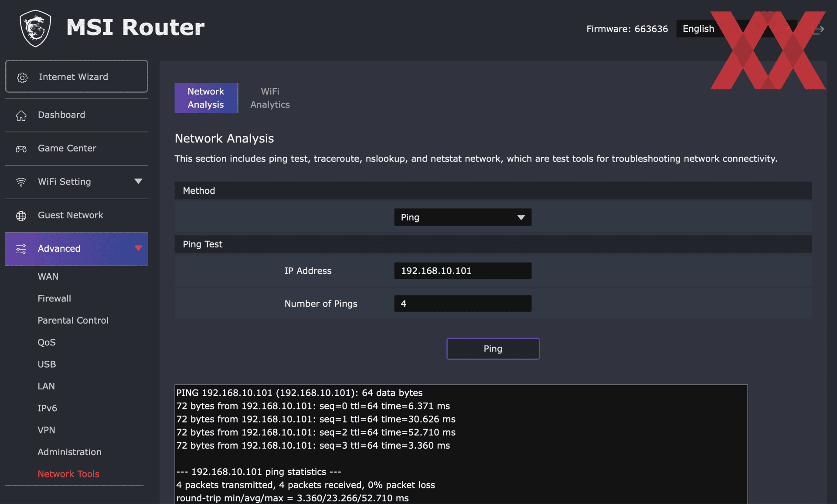The height and width of the screenshot is (504, 837).
Task: Click the 'PING 192.168.10.101' header line
Action: [x=299, y=392]
